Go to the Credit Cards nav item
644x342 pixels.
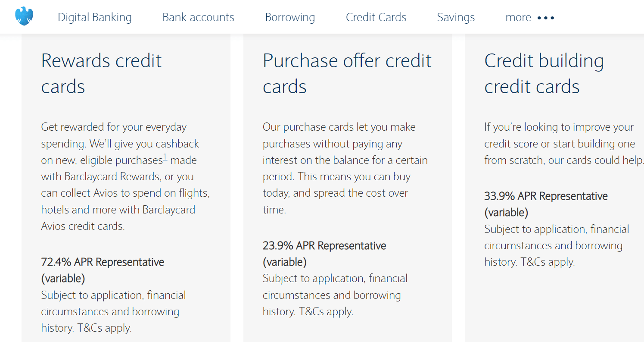coord(376,17)
